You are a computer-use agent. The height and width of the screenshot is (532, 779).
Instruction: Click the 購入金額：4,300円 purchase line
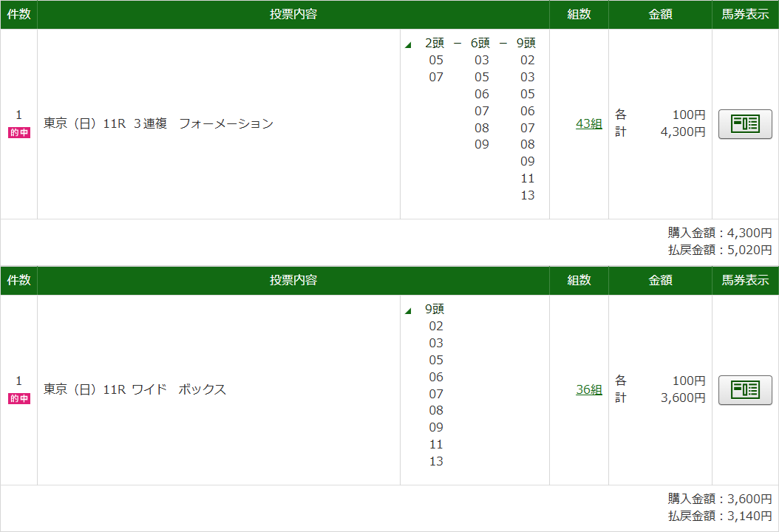pyautogui.click(x=719, y=233)
